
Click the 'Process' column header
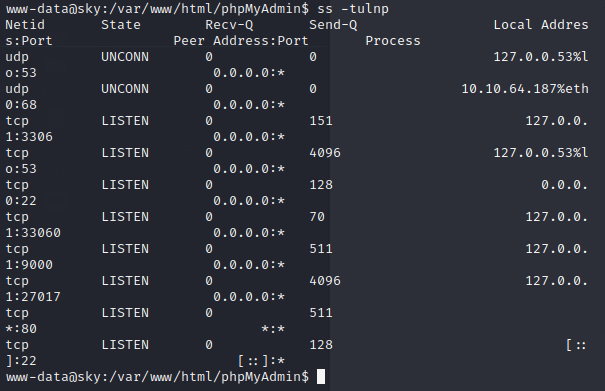pyautogui.click(x=393, y=41)
